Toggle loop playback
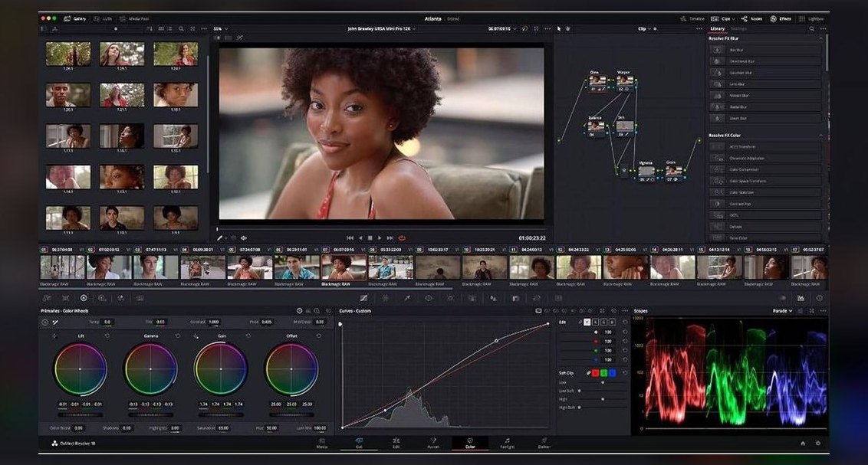Image resolution: width=868 pixels, height=465 pixels. pyautogui.click(x=402, y=237)
